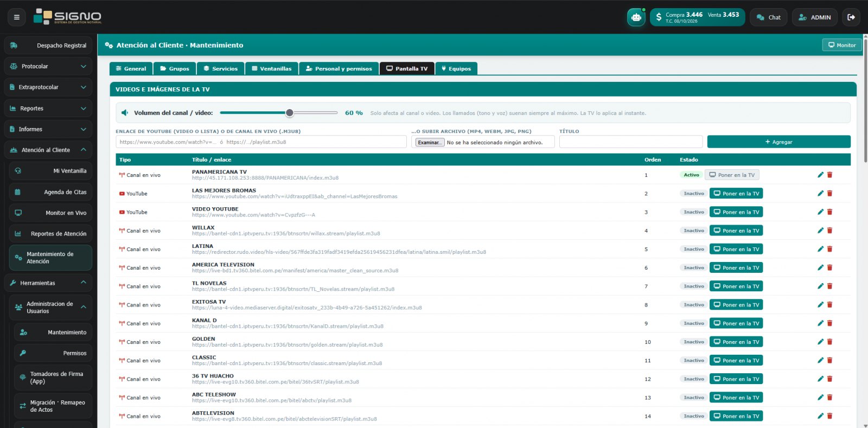
Task: Adjust the channel volume slider handle
Action: (x=290, y=113)
